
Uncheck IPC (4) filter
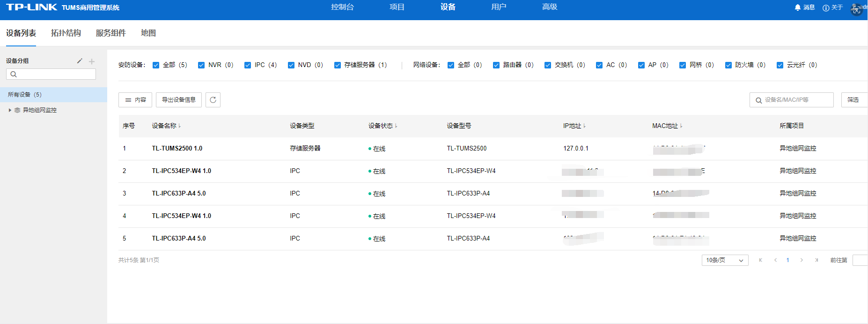(248, 65)
